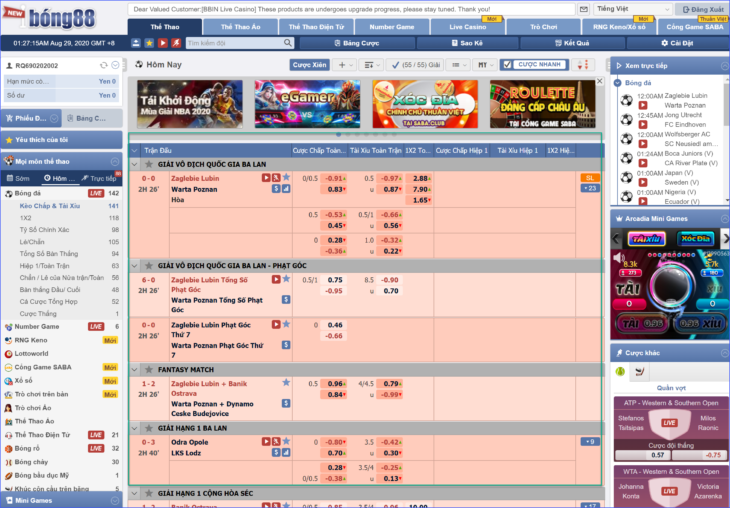730x508 pixels.
Task: Collapse GIẢI VÔ ĐỊCH QUỐC GIA BA LAN league
Action: 135,164
